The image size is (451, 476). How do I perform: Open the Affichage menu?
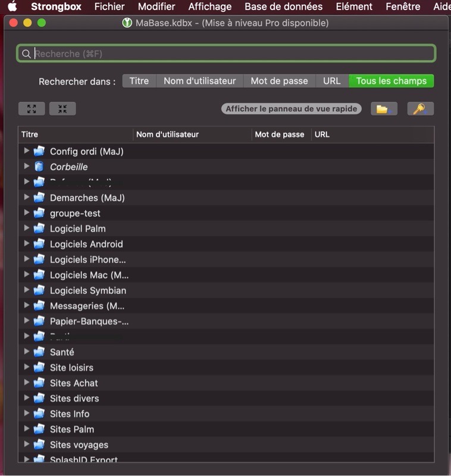click(x=209, y=7)
